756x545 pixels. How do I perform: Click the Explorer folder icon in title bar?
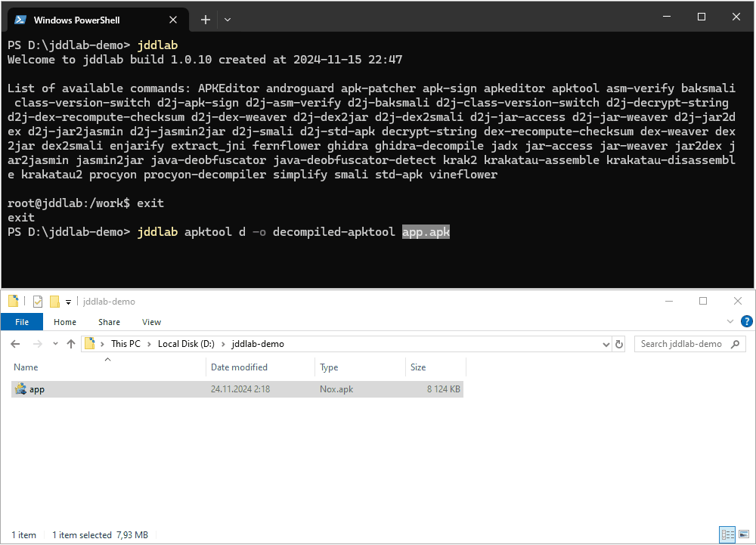pyautogui.click(x=14, y=301)
